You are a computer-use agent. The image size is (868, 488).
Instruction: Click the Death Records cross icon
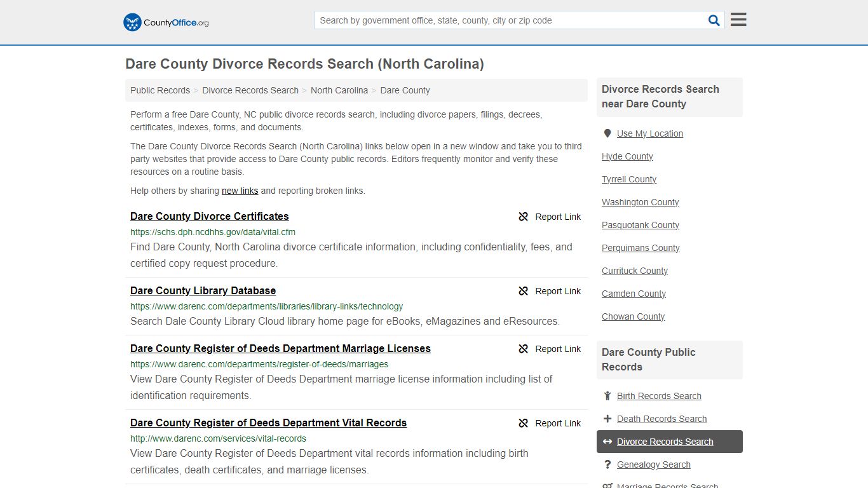coord(607,419)
